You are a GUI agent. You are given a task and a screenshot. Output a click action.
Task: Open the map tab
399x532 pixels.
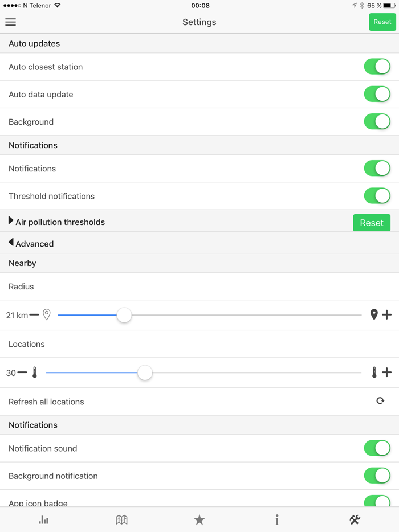(121, 519)
